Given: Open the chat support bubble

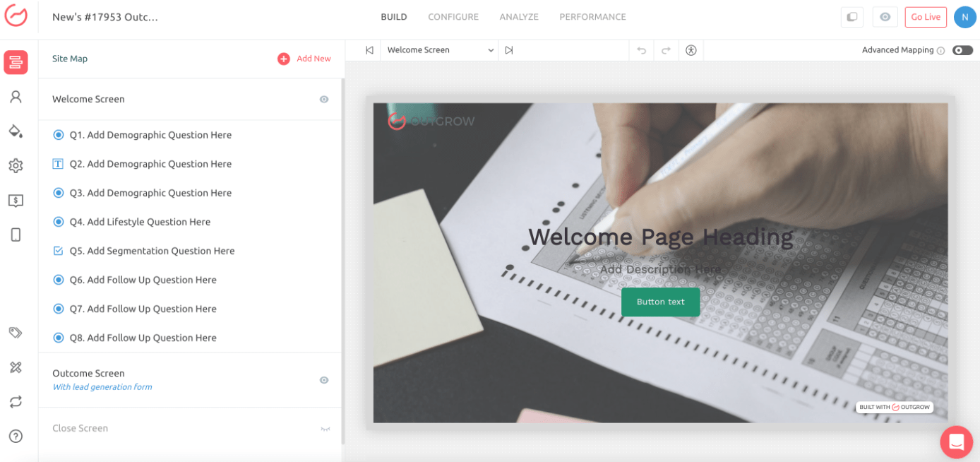Looking at the screenshot, I should point(956,442).
